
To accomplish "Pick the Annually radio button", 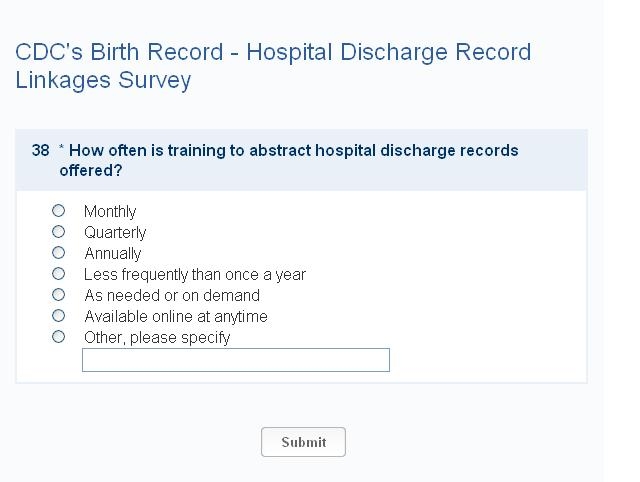I will (x=58, y=253).
